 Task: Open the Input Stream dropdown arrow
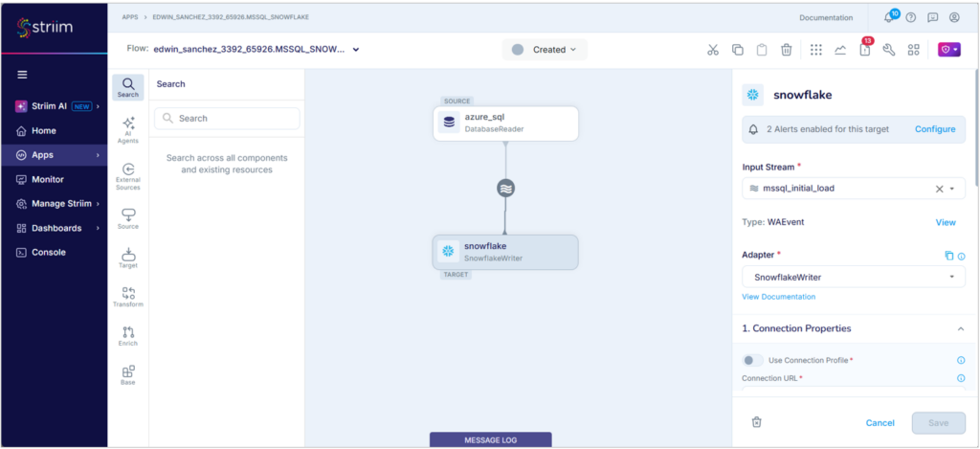pos(952,189)
